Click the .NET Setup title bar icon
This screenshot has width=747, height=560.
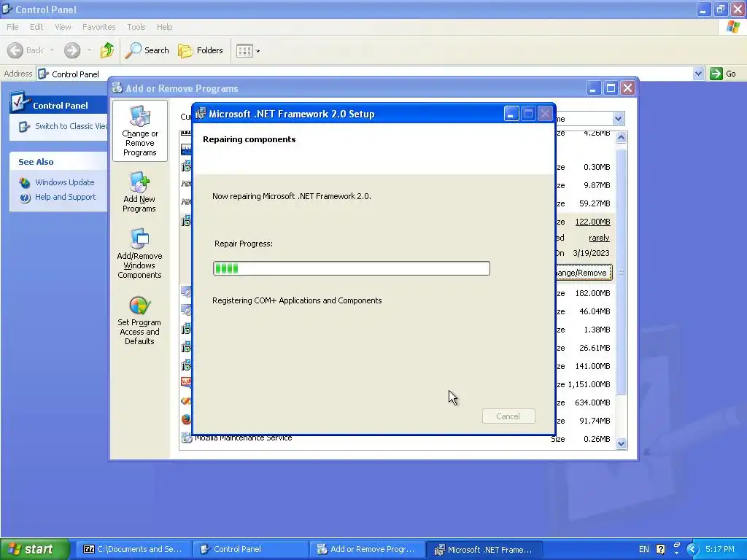pyautogui.click(x=201, y=113)
